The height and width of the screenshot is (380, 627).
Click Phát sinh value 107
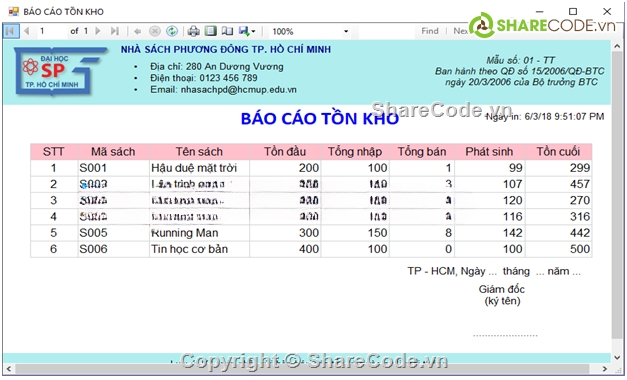tap(489, 184)
